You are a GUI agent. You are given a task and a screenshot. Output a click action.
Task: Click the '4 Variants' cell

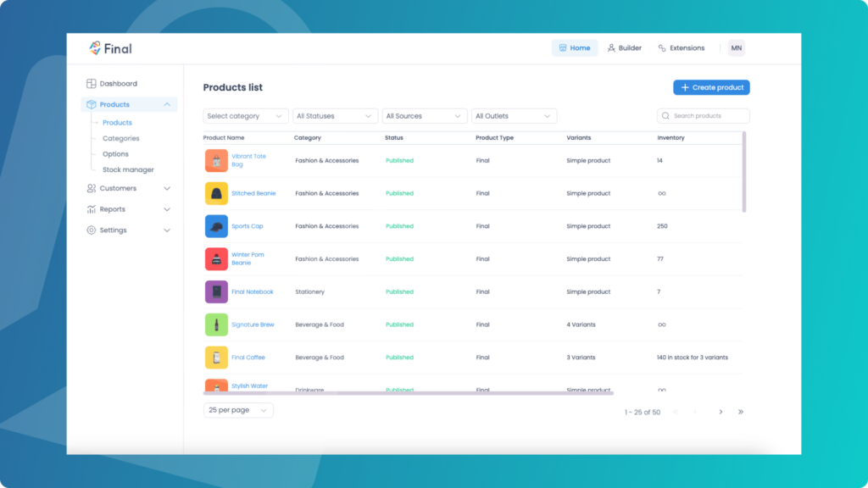point(581,324)
